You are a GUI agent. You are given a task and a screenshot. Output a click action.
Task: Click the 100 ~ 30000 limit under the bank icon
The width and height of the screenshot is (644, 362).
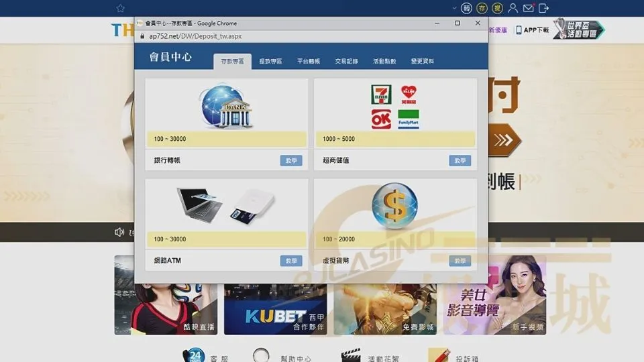(x=170, y=139)
